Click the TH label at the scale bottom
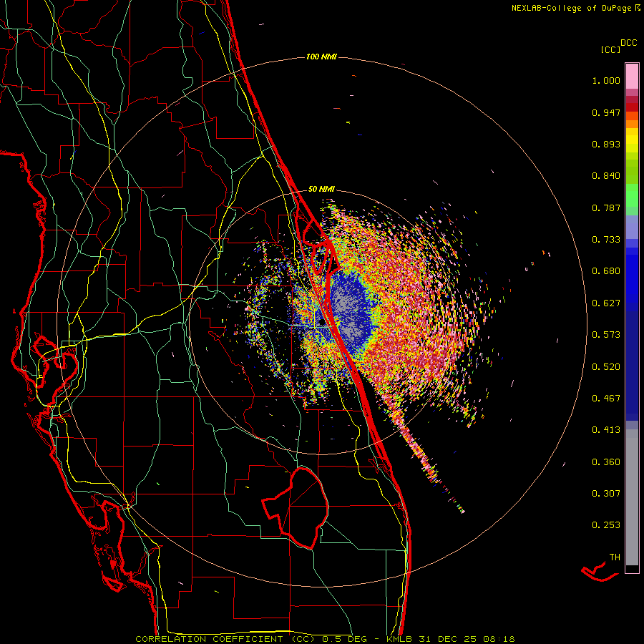This screenshot has height=644, width=644. (x=615, y=557)
